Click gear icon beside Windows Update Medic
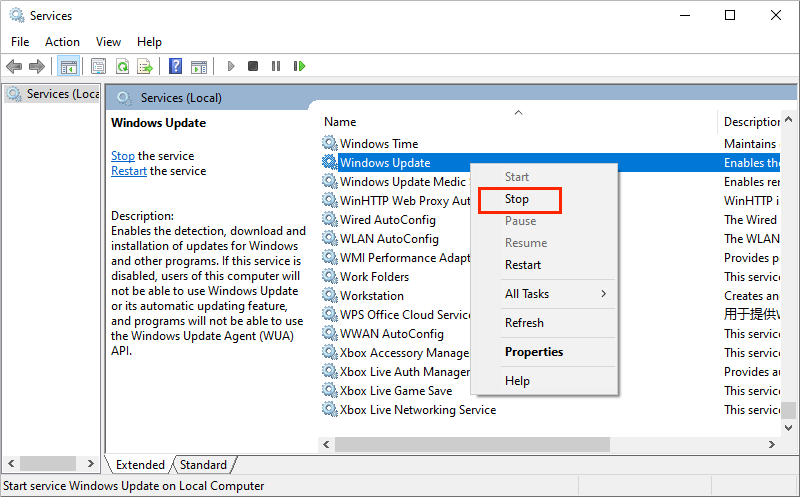 pos(330,181)
